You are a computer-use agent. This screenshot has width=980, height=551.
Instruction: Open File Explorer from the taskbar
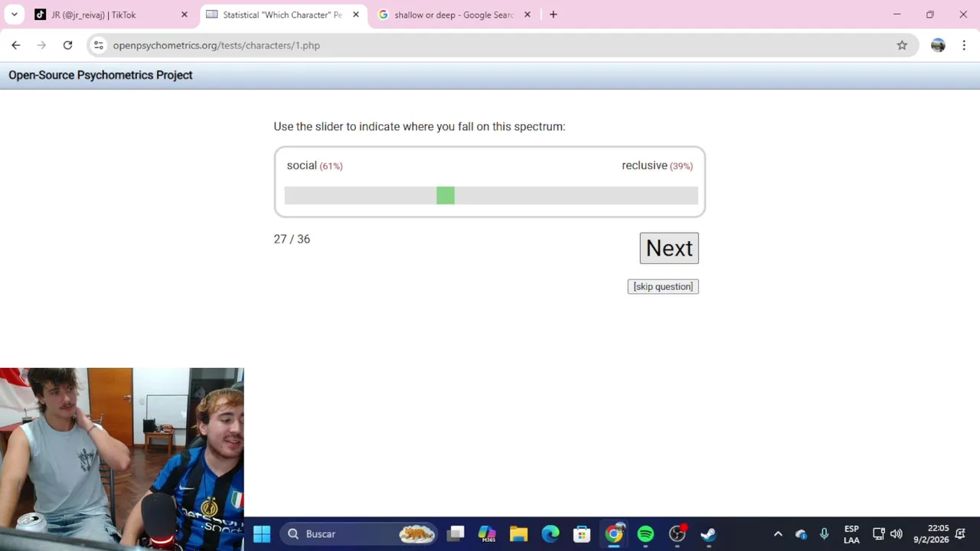pos(518,534)
